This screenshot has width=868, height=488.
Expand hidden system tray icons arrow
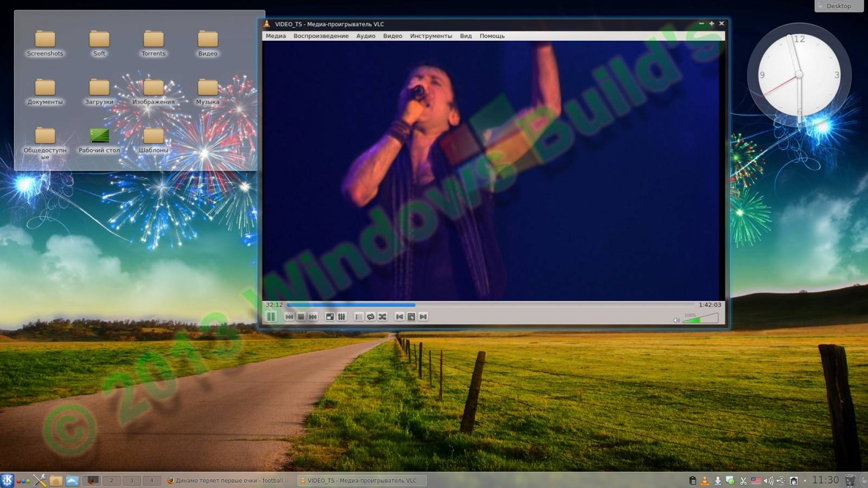(x=805, y=480)
